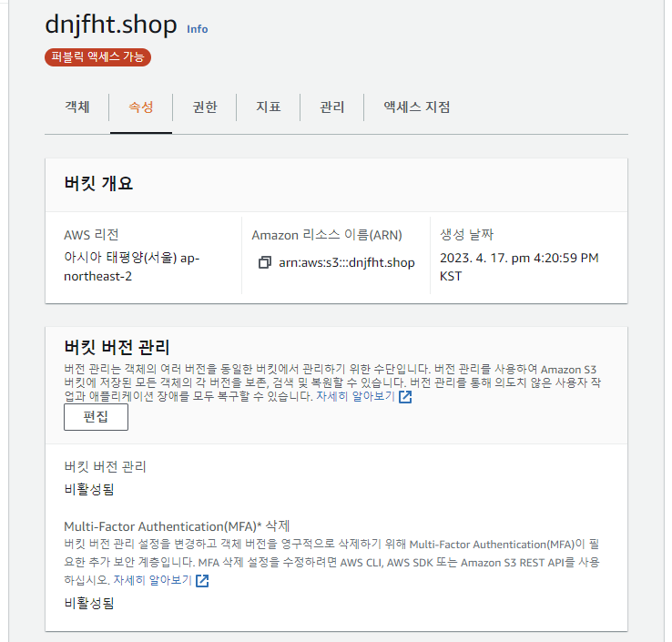Go to the 관리 tab
The width and height of the screenshot is (672, 642).
click(x=332, y=107)
